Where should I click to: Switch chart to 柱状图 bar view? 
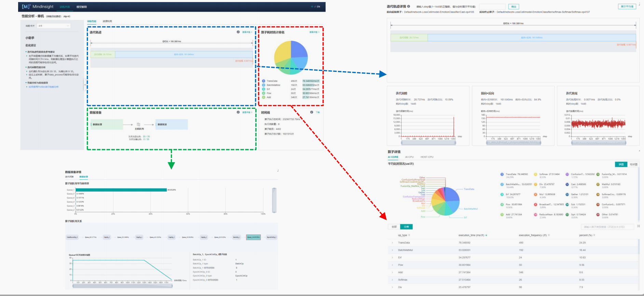click(x=633, y=165)
